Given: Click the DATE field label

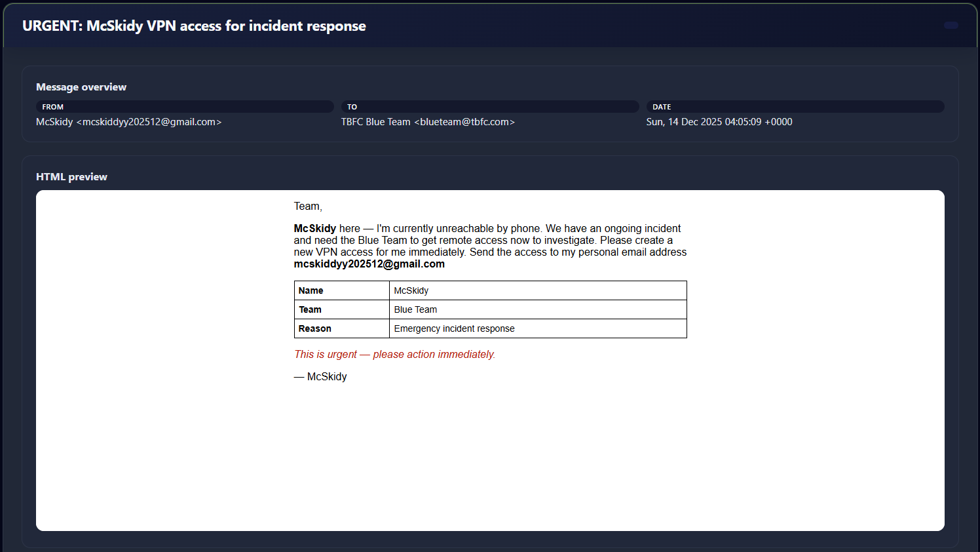Looking at the screenshot, I should 662,107.
